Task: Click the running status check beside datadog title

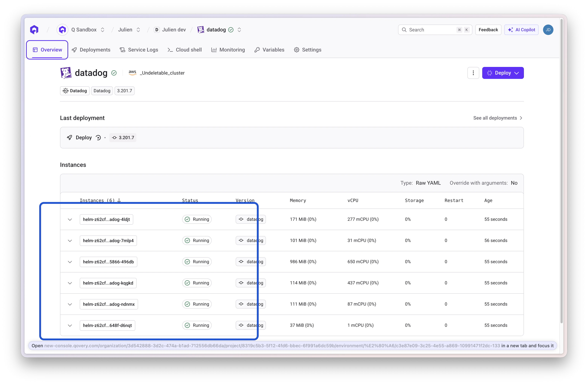Action: coord(114,73)
